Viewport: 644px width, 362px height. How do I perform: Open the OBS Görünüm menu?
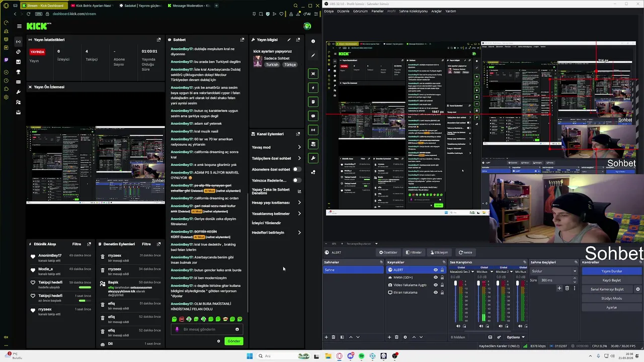pos(360,11)
